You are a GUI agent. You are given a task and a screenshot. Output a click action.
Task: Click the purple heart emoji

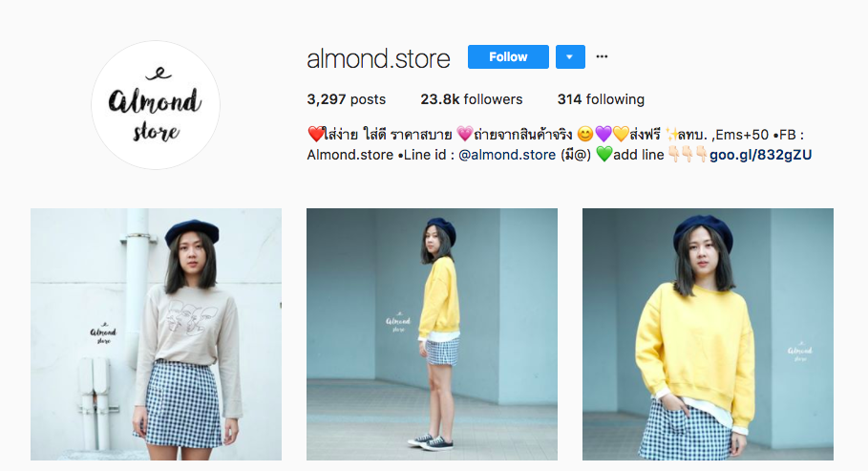(x=603, y=134)
